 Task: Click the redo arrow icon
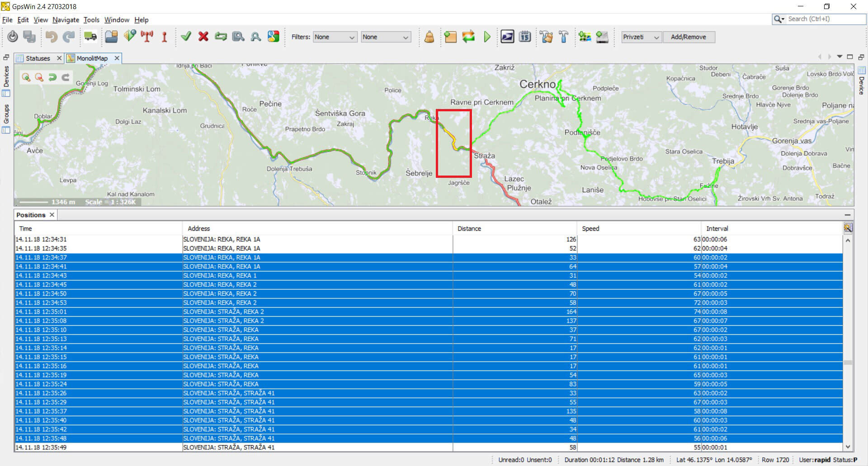click(x=68, y=37)
